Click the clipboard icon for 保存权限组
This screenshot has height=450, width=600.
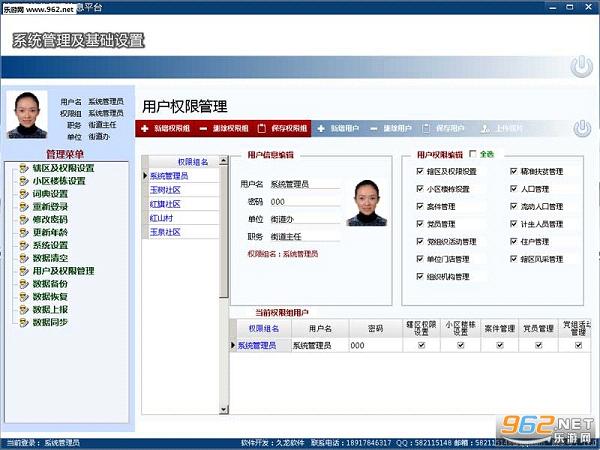point(262,128)
